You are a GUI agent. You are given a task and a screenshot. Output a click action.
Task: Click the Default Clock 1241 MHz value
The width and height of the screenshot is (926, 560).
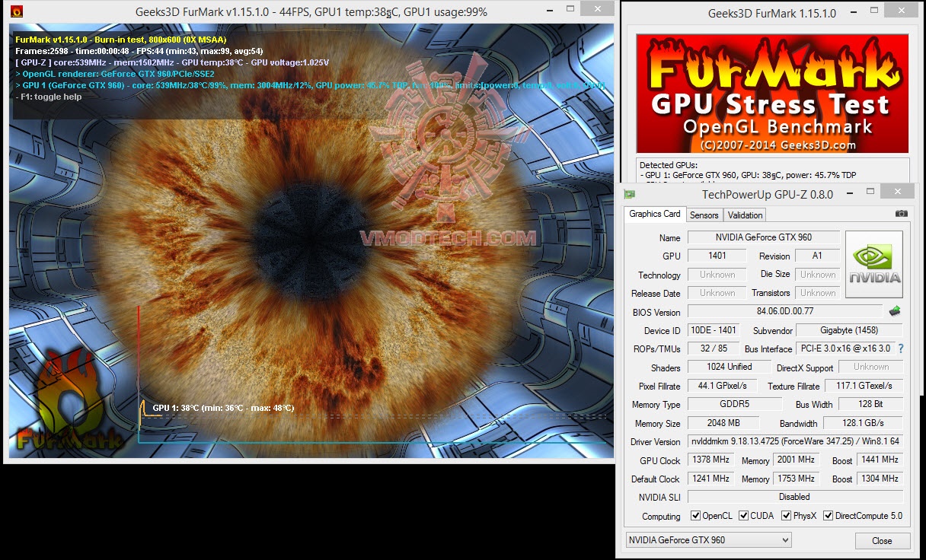point(710,479)
